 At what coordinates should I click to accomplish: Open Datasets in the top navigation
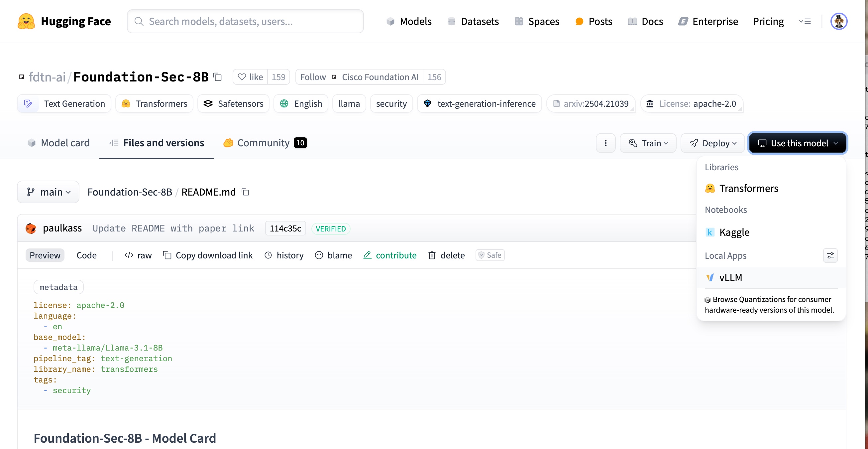(473, 21)
